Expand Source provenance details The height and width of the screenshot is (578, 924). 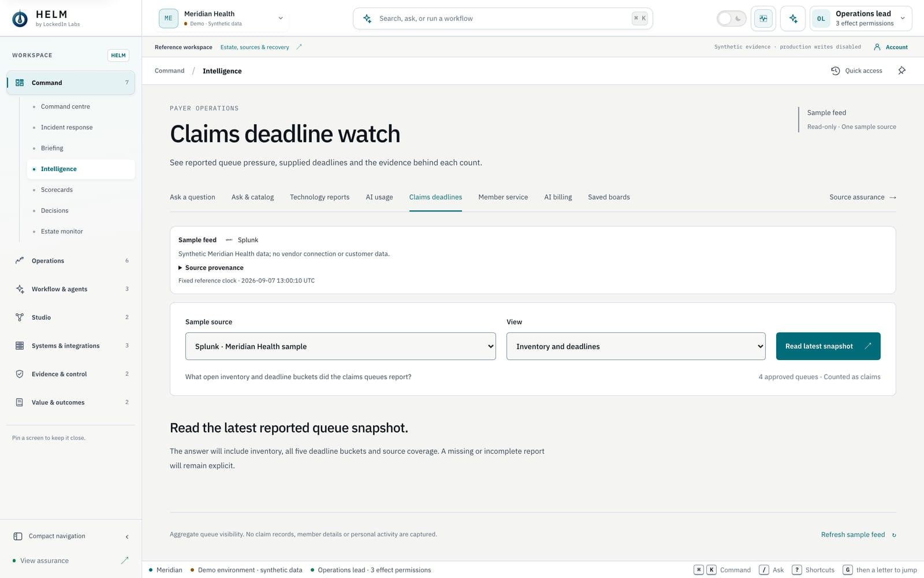coord(211,268)
